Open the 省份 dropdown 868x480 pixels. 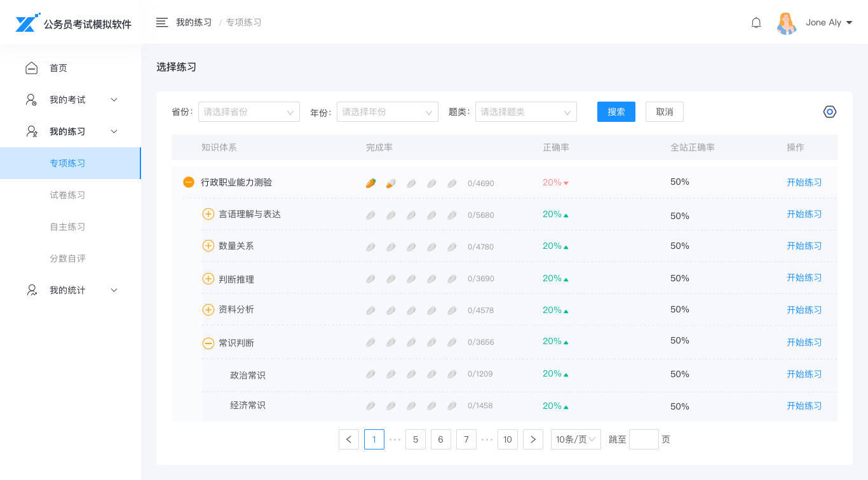[248, 112]
